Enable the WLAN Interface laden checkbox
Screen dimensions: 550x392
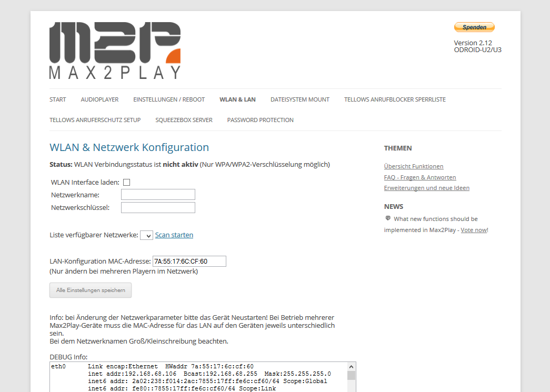tap(127, 183)
